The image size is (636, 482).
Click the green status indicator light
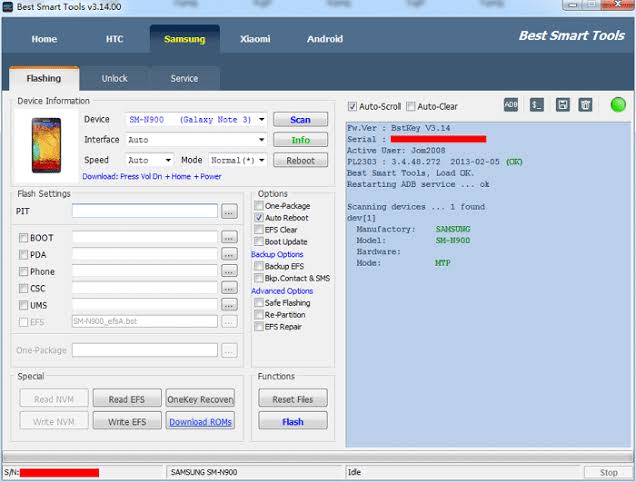point(618,105)
